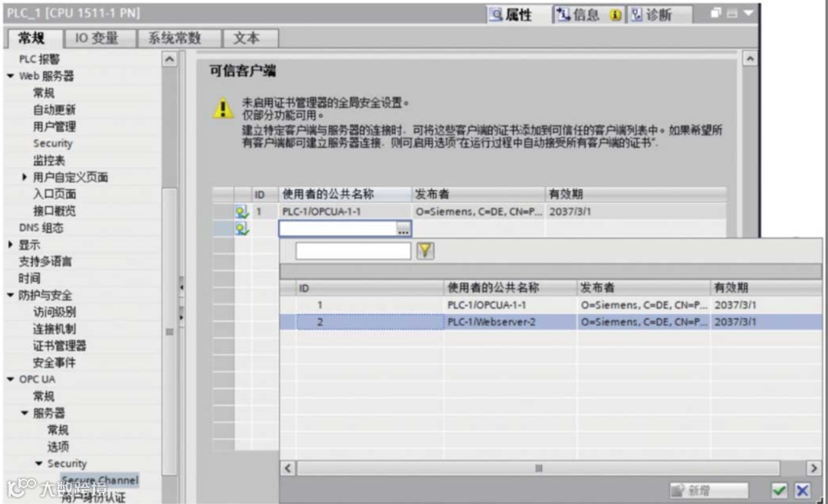Click the 新增 (Add new) button
The image size is (828, 504).
tap(708, 490)
